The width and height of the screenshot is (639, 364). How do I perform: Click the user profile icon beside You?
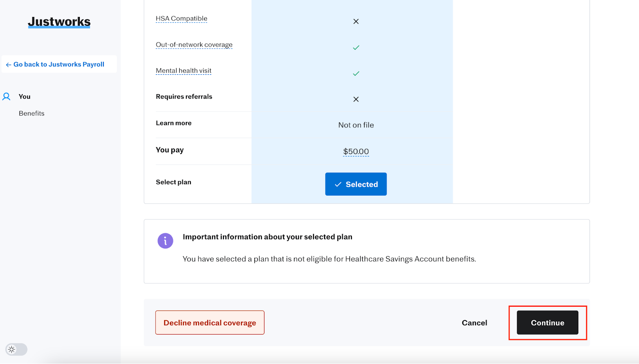pyautogui.click(x=6, y=97)
